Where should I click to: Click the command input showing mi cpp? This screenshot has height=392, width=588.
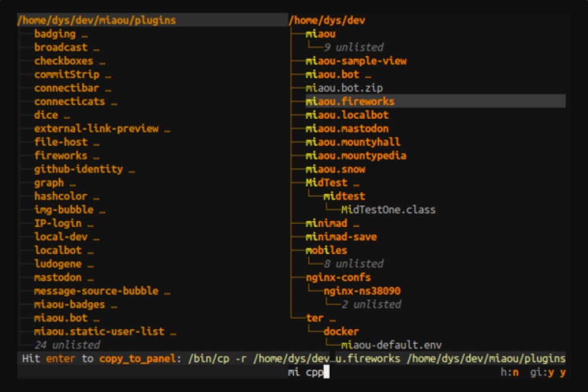point(308,372)
